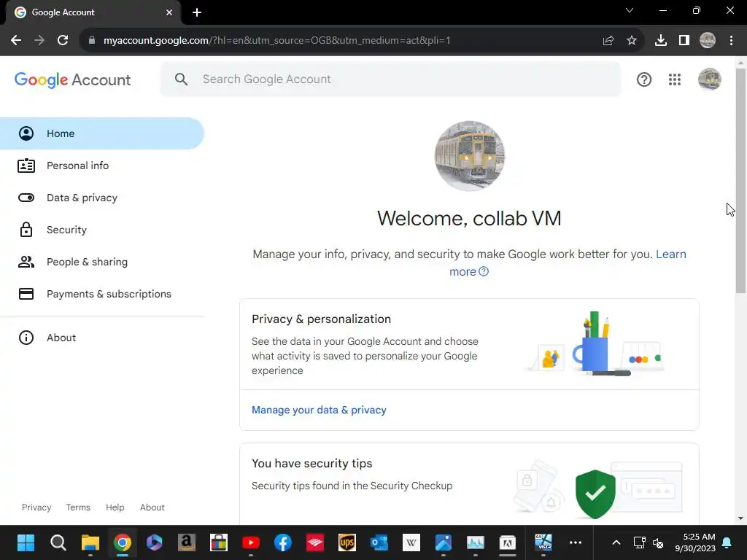Select the Google Account browser tab
Viewport: 747px width, 560px height.
point(93,12)
